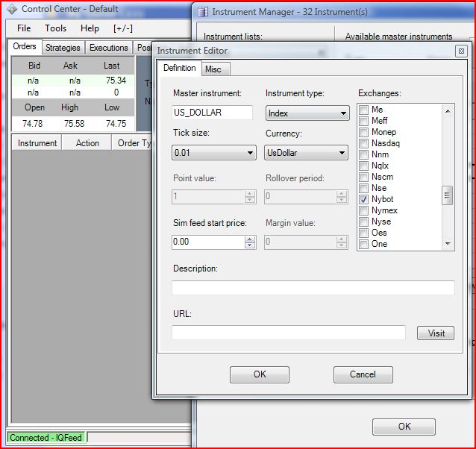Check the Nqlx exchange checkbox
The width and height of the screenshot is (476, 449).
point(363,166)
